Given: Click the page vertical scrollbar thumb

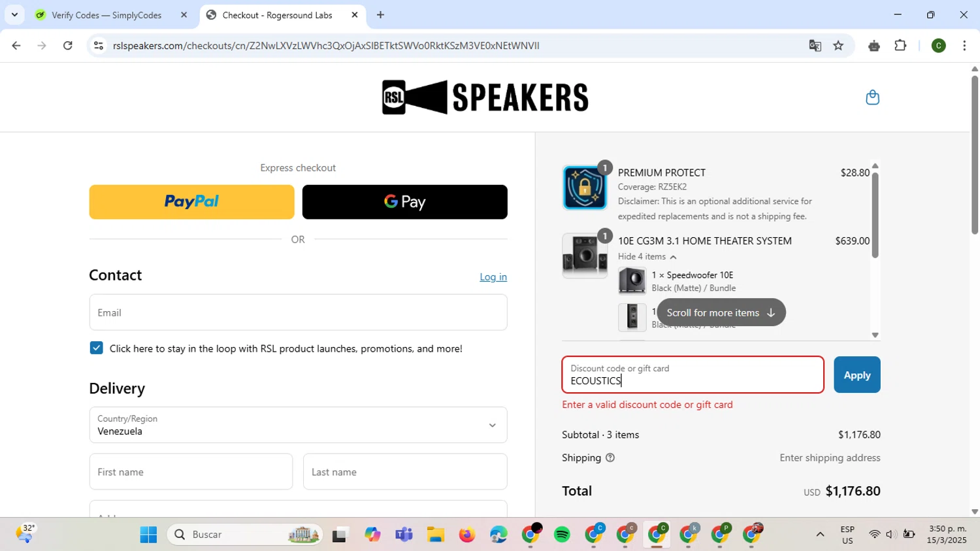Looking at the screenshot, I should [x=975, y=154].
